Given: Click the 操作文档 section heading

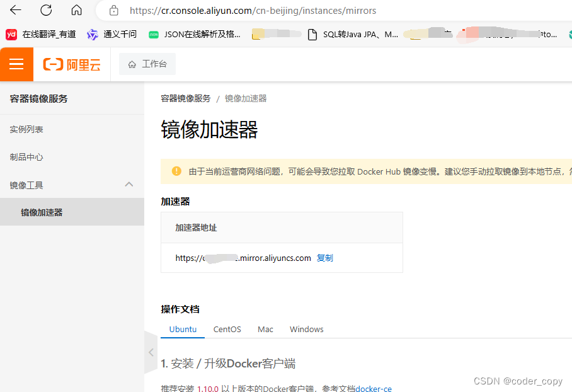Looking at the screenshot, I should (x=180, y=309).
